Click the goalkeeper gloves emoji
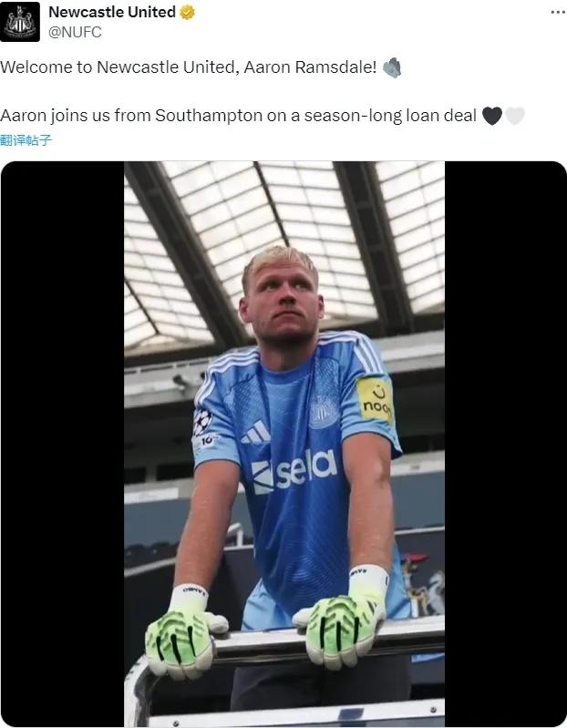567x728 pixels. coord(392,67)
